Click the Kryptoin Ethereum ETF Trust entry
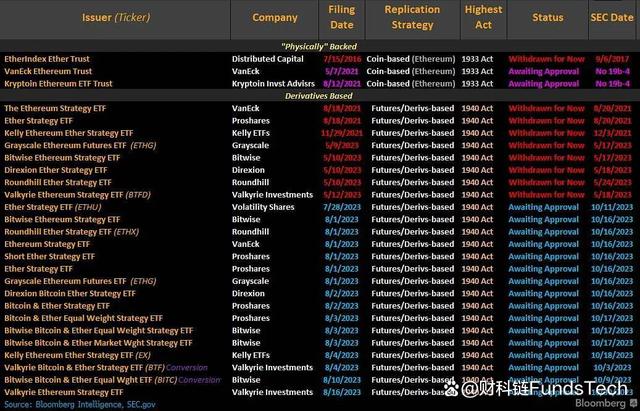The height and width of the screenshot is (411, 640). point(58,84)
